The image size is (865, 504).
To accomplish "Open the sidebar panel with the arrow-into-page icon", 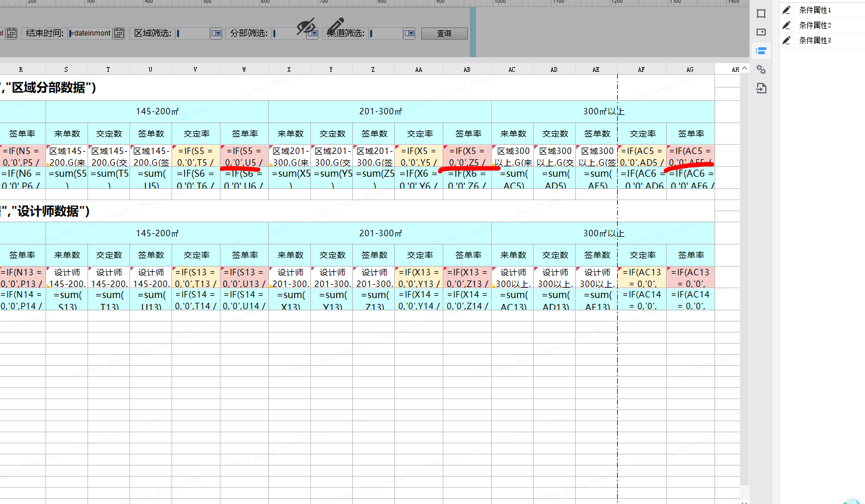I will point(761,88).
